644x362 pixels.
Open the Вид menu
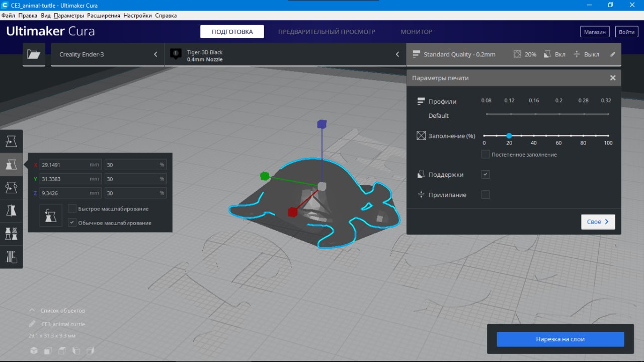click(x=46, y=16)
